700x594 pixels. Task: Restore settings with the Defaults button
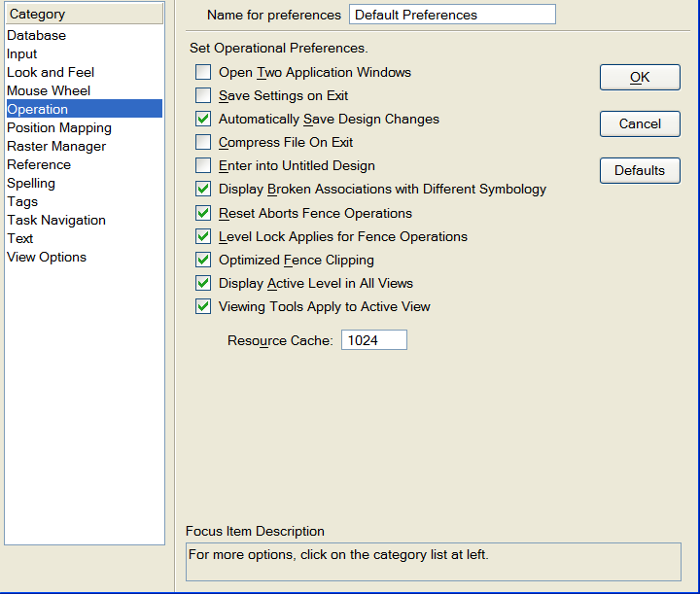point(640,170)
